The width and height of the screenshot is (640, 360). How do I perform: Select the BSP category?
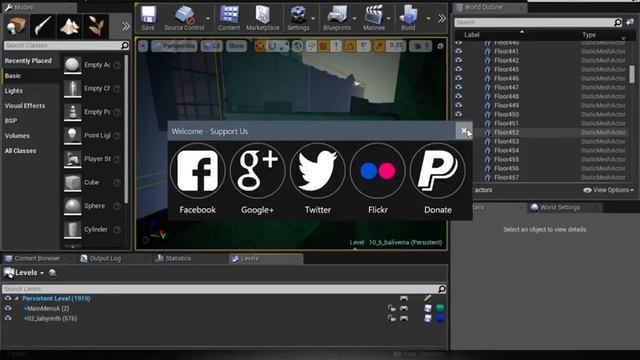(x=11, y=121)
